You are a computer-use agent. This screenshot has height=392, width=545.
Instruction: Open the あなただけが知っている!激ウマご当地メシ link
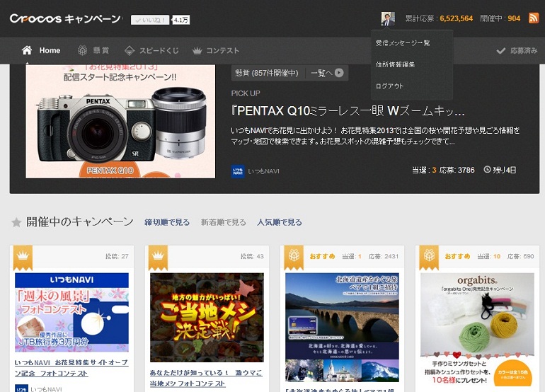coord(206,378)
